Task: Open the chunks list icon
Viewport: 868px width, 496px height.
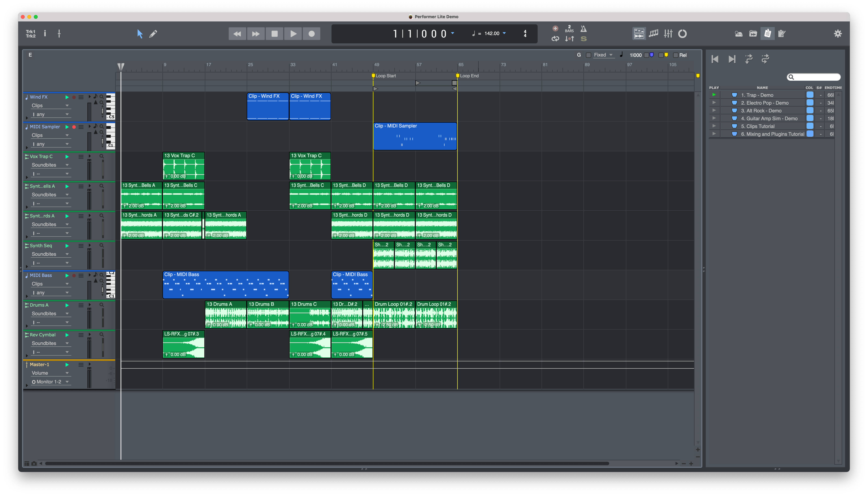Action: (x=767, y=33)
